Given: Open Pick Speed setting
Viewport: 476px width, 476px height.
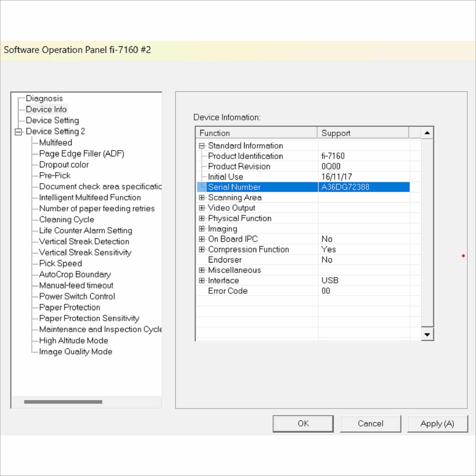Looking at the screenshot, I should 60,264.
